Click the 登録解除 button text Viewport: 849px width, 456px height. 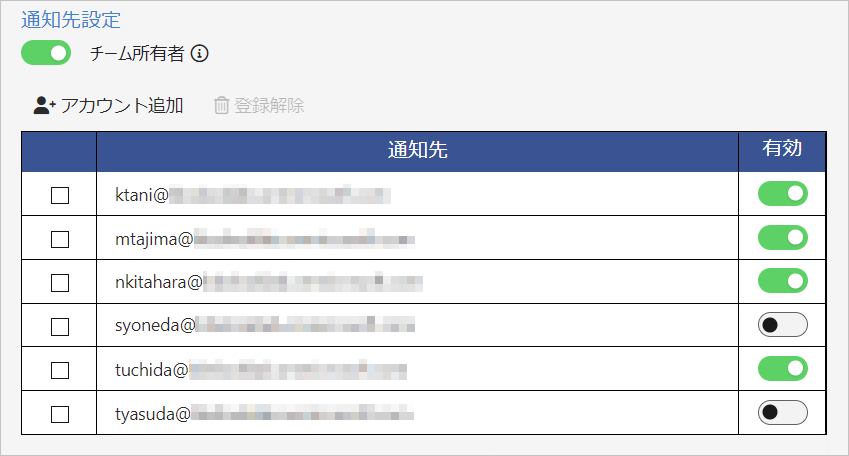[x=269, y=105]
